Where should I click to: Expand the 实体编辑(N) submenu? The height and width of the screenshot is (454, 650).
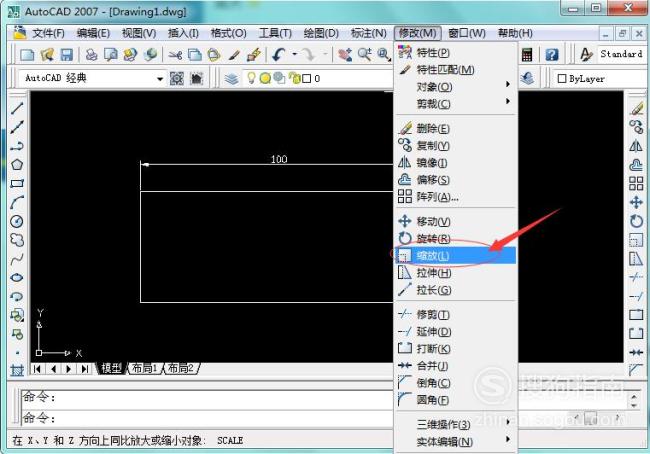coord(456,442)
